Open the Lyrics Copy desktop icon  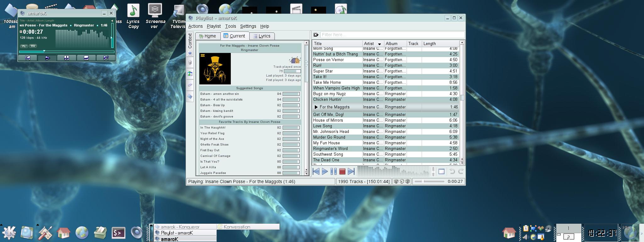[x=133, y=16]
